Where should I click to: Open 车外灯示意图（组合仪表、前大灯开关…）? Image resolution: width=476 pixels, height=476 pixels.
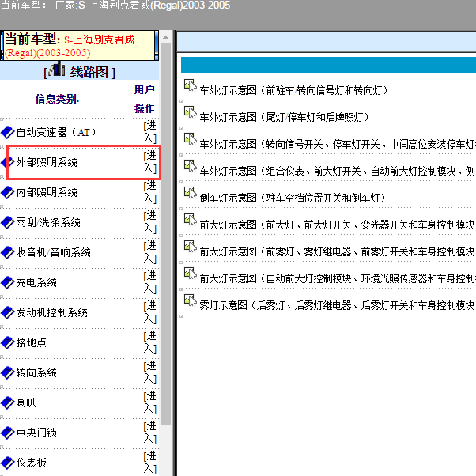tap(338, 171)
